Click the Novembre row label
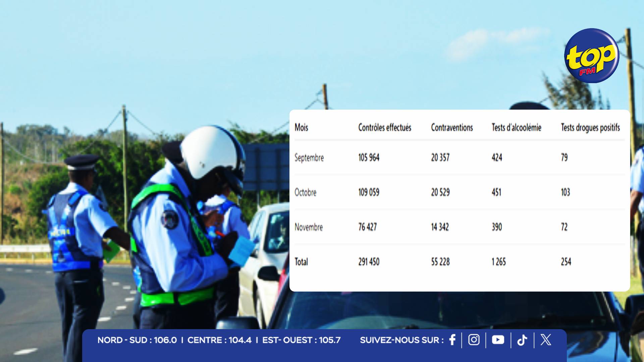 pyautogui.click(x=309, y=227)
